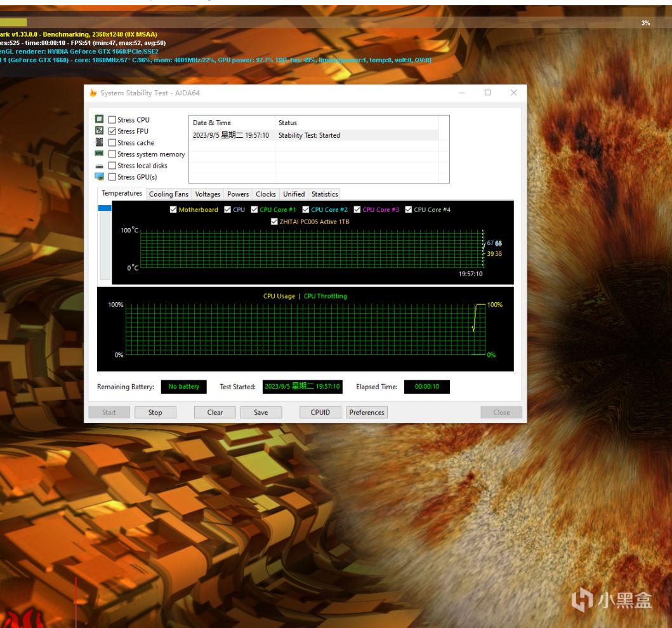This screenshot has height=628, width=672.
Task: Click the Status column header
Action: tap(357, 123)
